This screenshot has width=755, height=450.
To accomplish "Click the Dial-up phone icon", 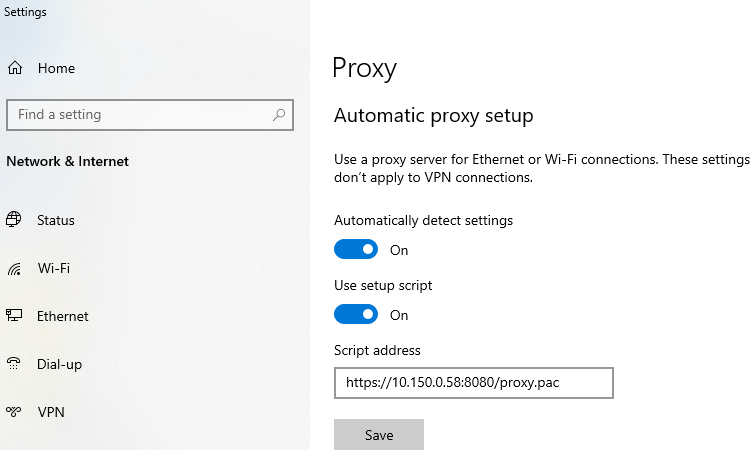I will coord(14,364).
